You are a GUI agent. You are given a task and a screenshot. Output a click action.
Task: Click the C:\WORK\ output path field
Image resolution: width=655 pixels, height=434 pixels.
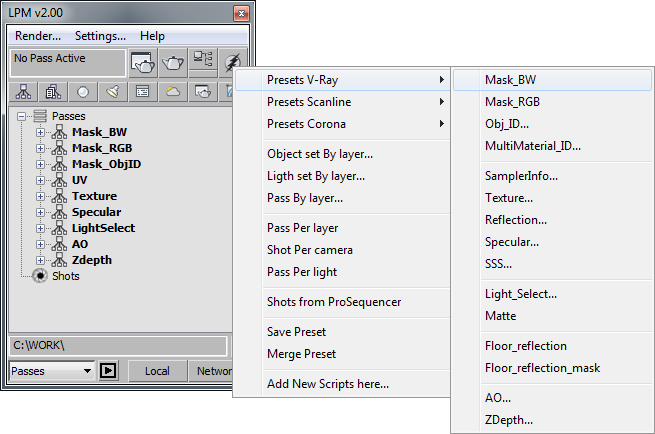(x=118, y=345)
